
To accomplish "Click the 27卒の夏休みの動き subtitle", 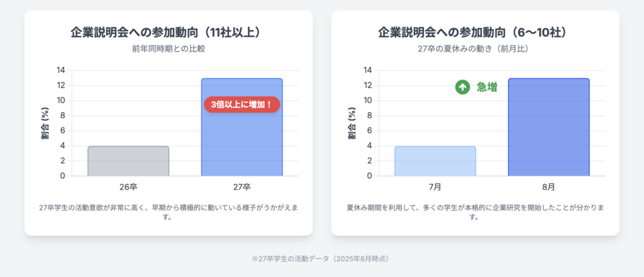I will (x=475, y=49).
